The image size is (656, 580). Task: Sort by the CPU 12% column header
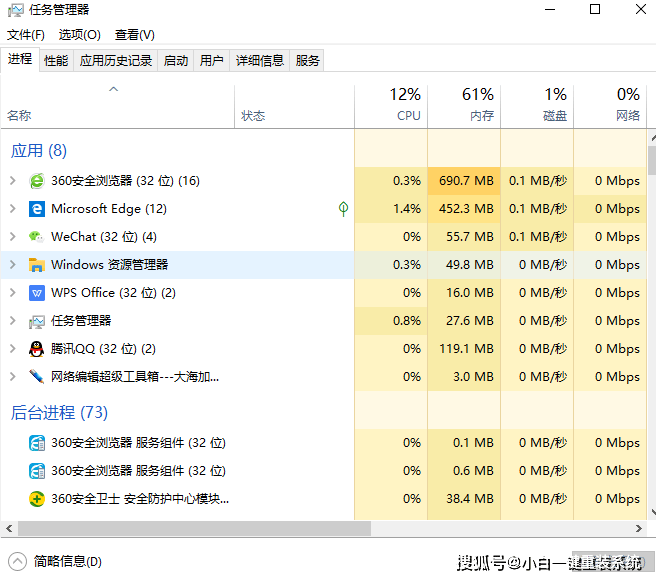[391, 107]
